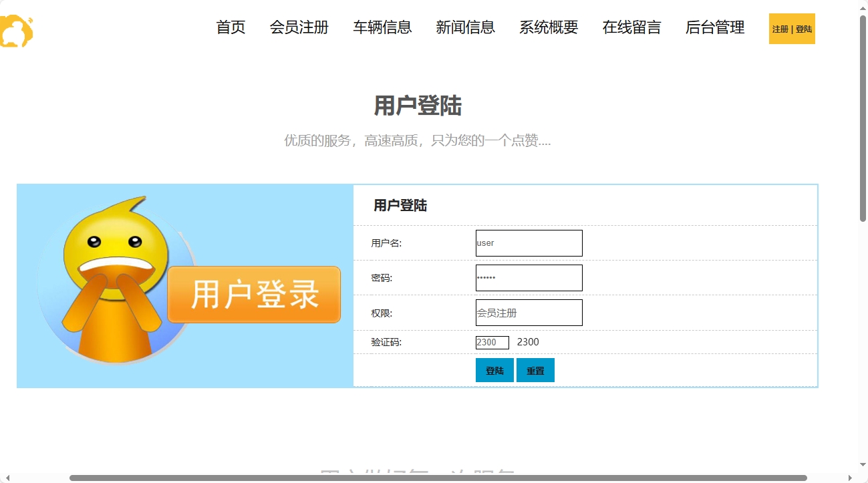Screen dimensions: 868x483
Task: Open the 会员注册 navigation menu item
Action: (299, 28)
